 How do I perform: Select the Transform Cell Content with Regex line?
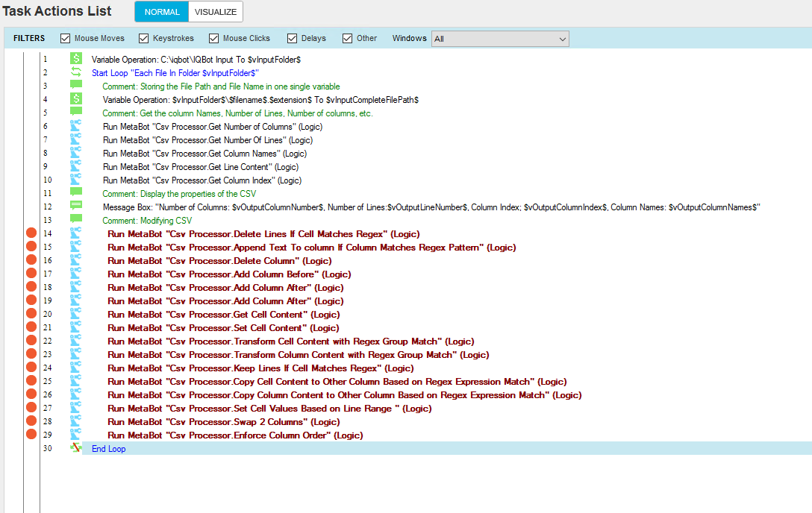tap(291, 342)
